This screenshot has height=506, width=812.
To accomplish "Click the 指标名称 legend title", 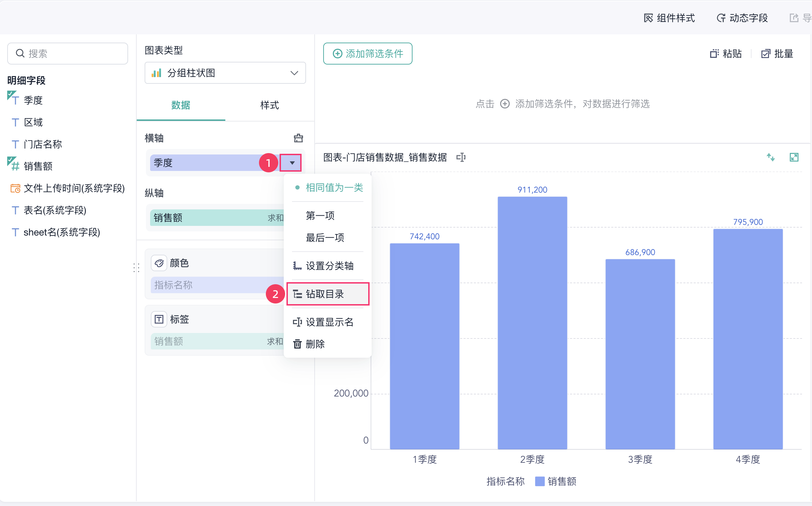I will (506, 481).
